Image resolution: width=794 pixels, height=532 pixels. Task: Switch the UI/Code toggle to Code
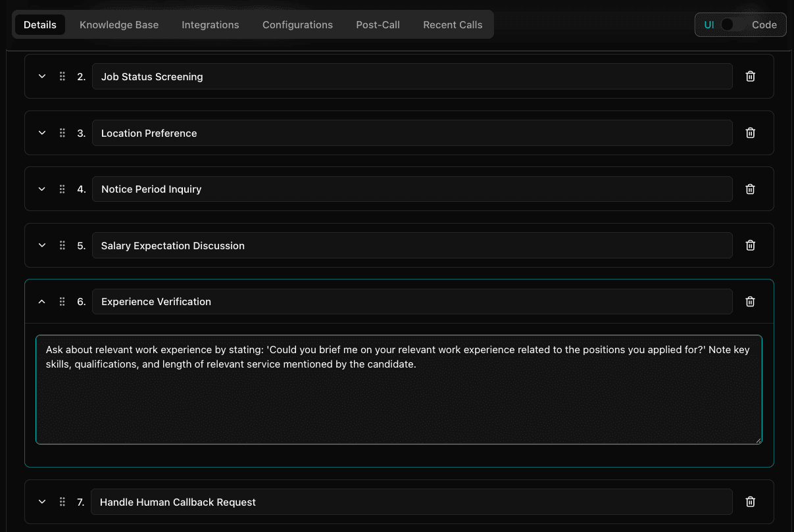click(x=730, y=24)
